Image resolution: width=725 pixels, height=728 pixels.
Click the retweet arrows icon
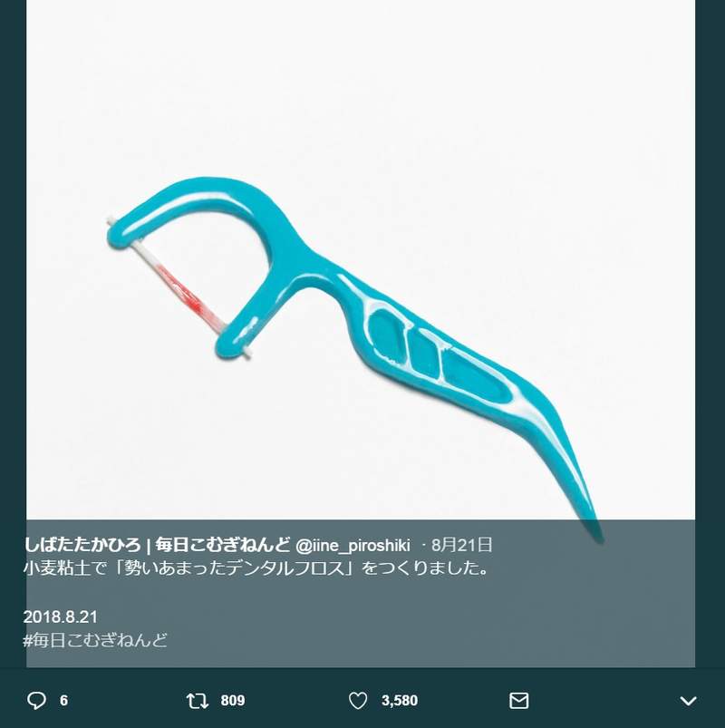[198, 701]
